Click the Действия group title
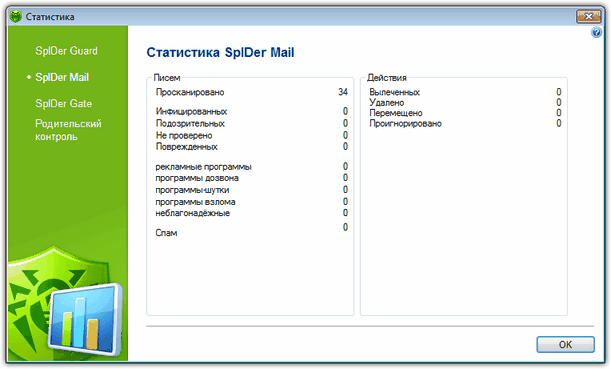Image resolution: width=611 pixels, height=369 pixels. [x=387, y=78]
